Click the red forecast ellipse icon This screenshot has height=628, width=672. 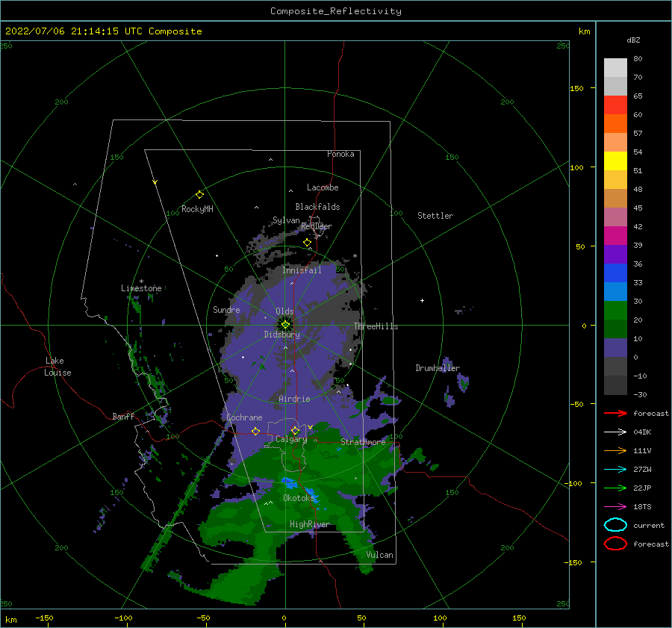click(x=615, y=544)
